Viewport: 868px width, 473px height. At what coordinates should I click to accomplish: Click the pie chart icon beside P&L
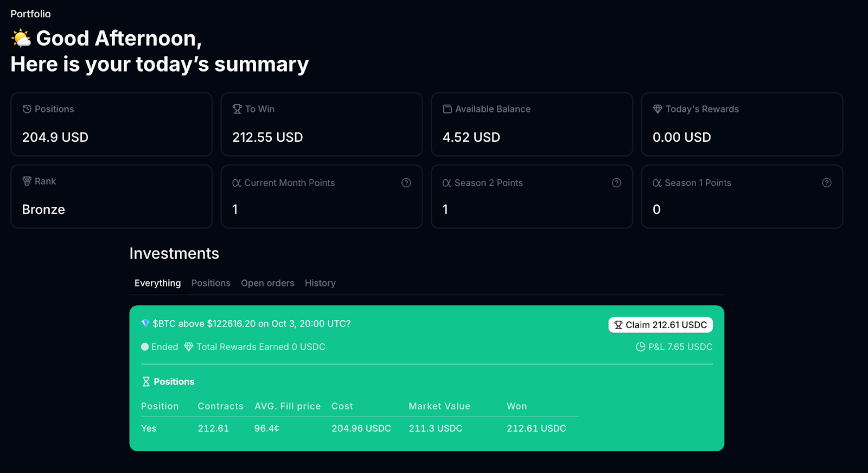640,347
